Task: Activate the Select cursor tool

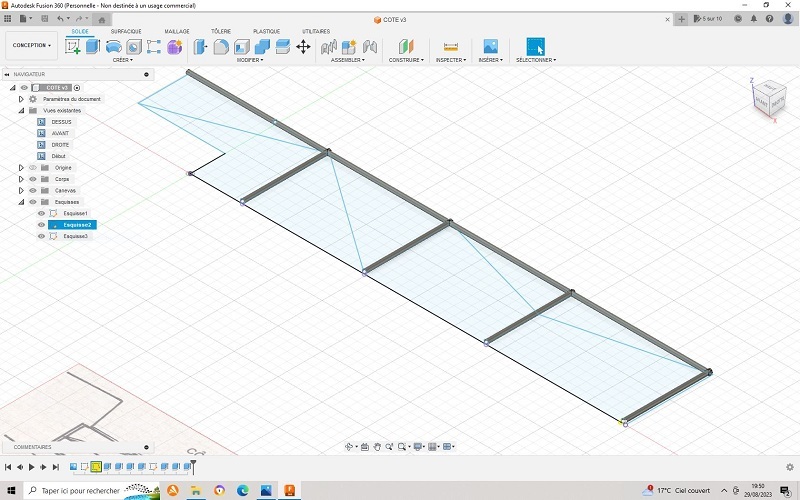Action: tap(535, 46)
